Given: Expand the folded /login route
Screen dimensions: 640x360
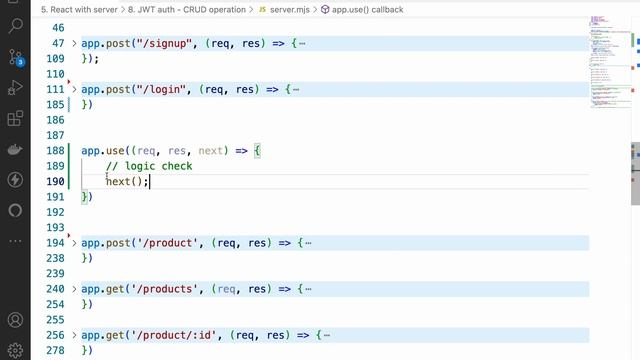Looking at the screenshot, I should (x=74, y=89).
